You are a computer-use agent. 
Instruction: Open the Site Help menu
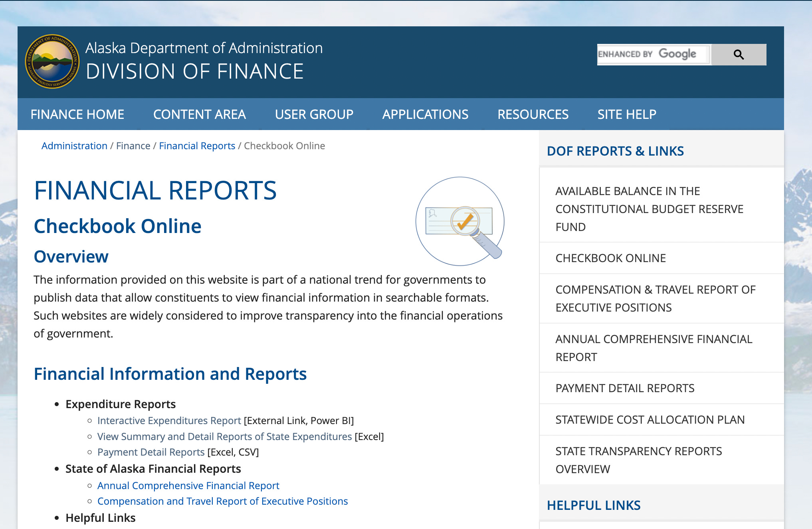click(627, 114)
